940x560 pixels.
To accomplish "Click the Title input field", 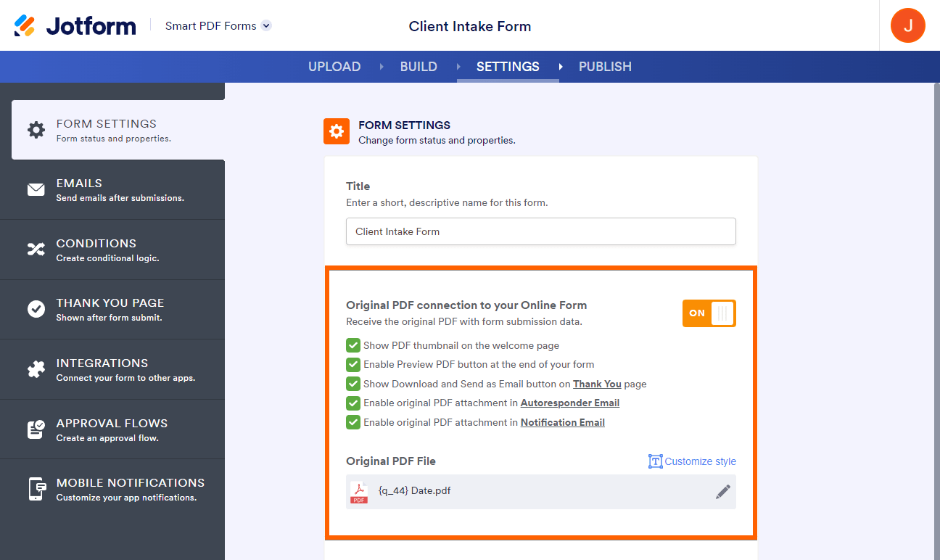I will click(540, 231).
